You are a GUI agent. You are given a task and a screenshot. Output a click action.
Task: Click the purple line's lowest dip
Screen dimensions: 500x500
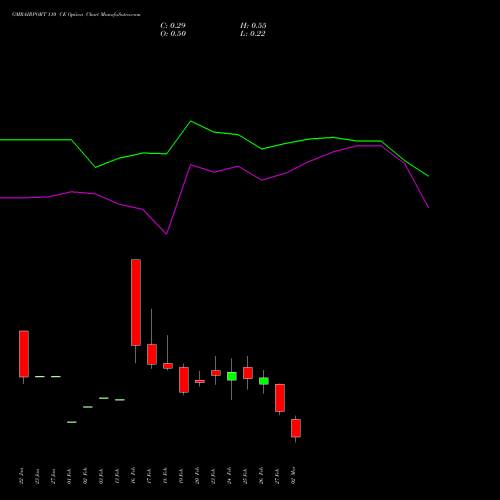(x=166, y=234)
